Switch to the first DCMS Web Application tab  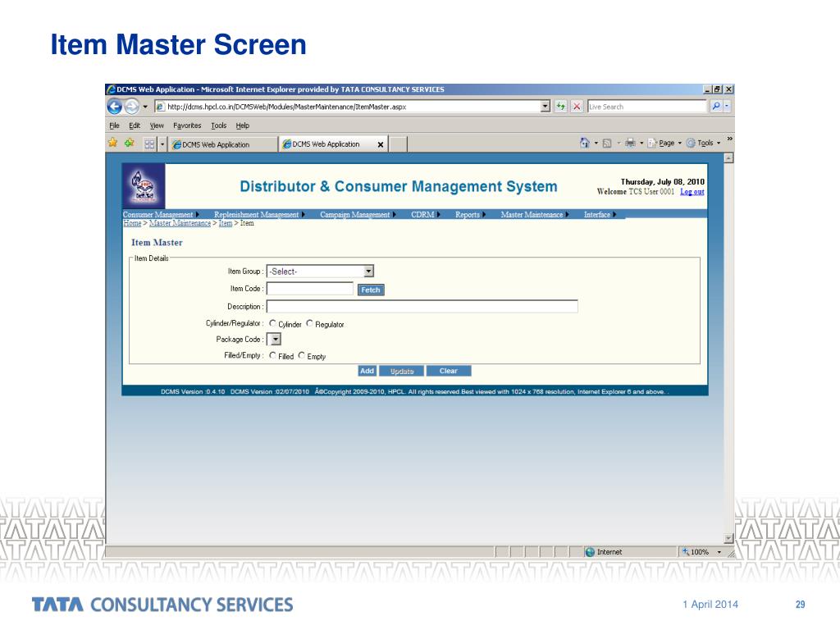tap(223, 144)
